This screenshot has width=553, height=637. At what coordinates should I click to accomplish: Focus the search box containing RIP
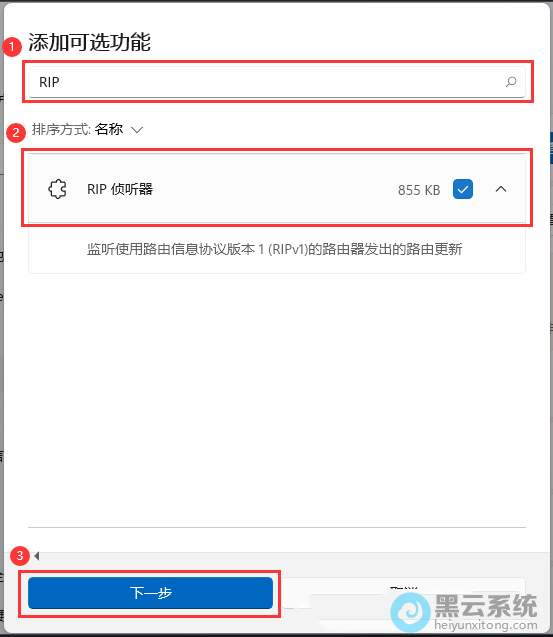277,82
